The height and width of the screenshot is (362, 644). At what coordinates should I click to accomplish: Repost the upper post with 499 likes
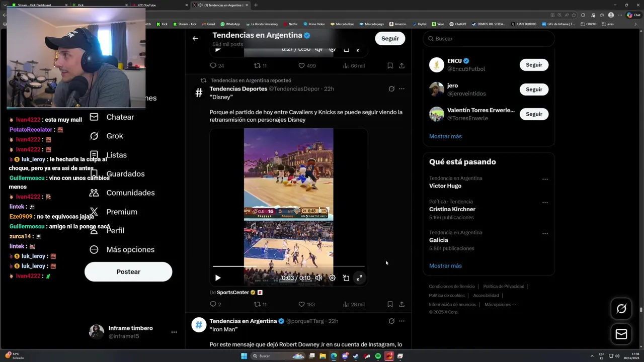coord(260,65)
